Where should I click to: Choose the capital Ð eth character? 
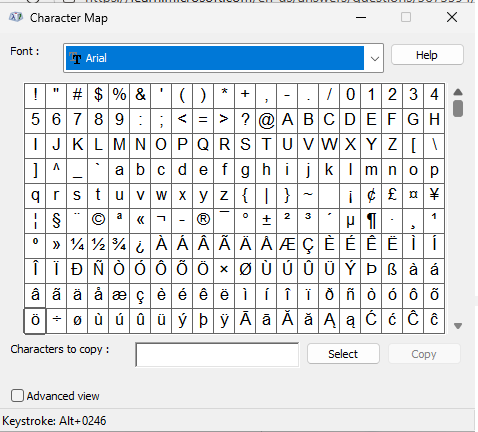[x=77, y=270]
